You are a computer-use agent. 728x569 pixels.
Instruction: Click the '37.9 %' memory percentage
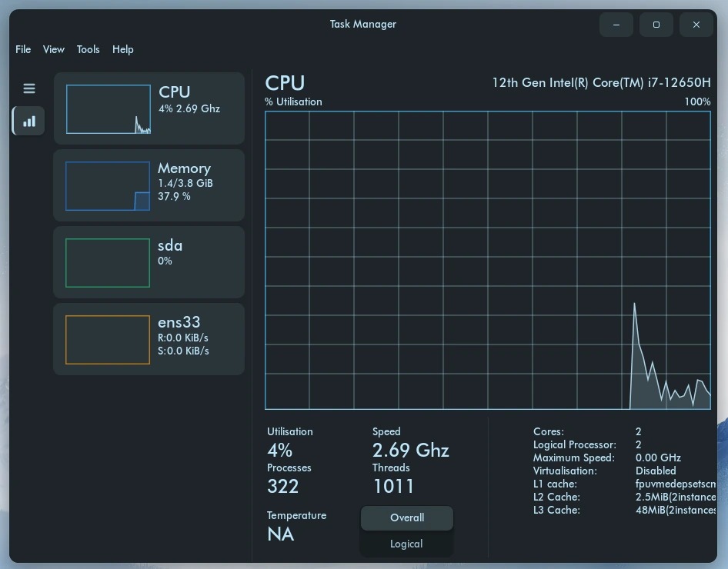click(x=174, y=196)
